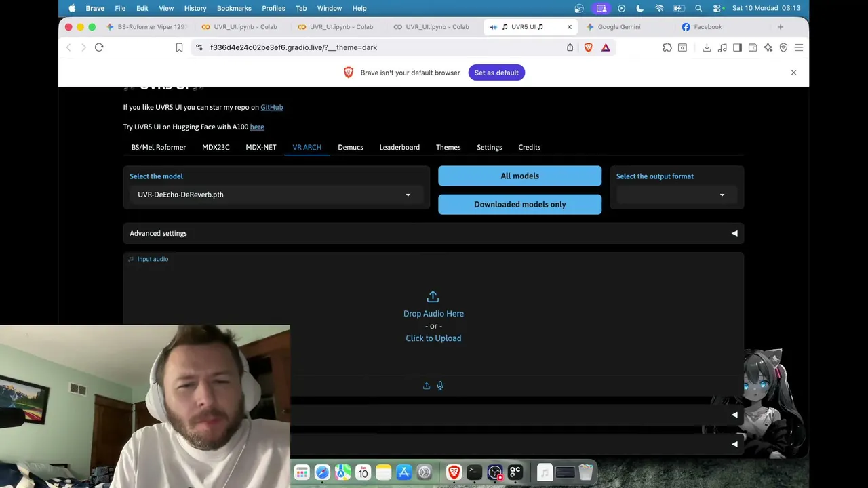Viewport: 868px width, 488px height.
Task: Open the Calendar app in the Dock
Action: click(363, 472)
